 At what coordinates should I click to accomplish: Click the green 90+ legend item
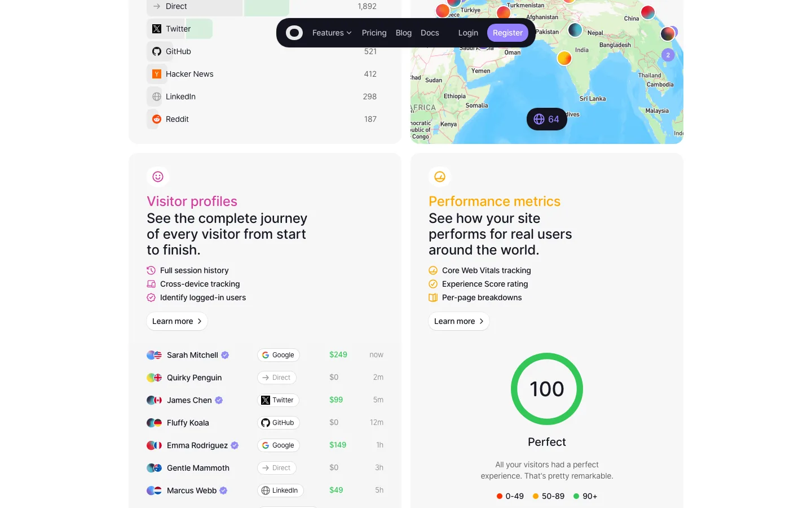pos(585,496)
